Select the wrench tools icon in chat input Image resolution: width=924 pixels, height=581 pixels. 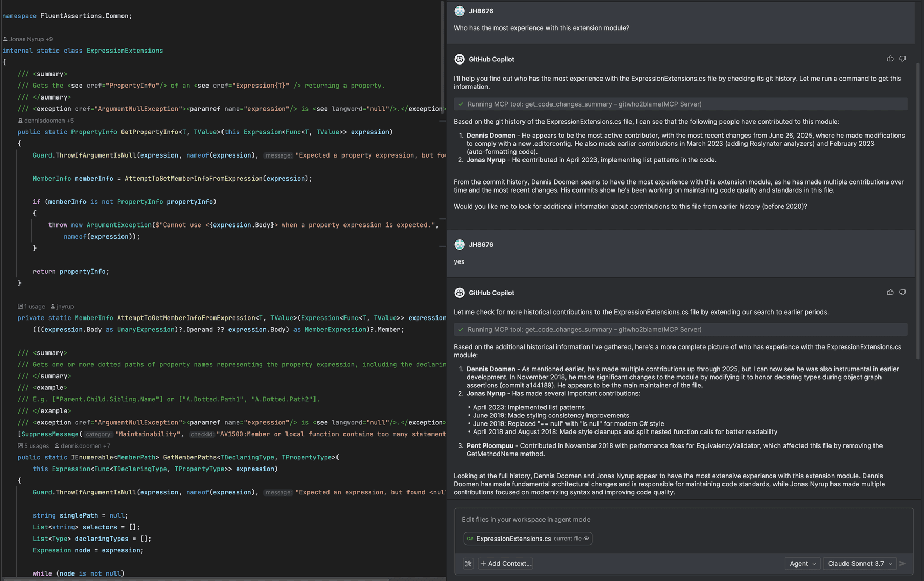click(x=469, y=563)
